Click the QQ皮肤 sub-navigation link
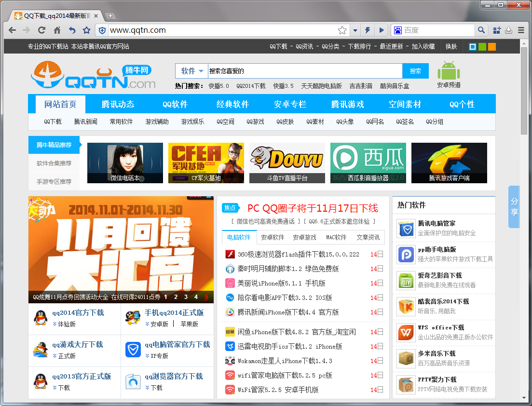Viewport: 532px width, 406px height. point(285,122)
